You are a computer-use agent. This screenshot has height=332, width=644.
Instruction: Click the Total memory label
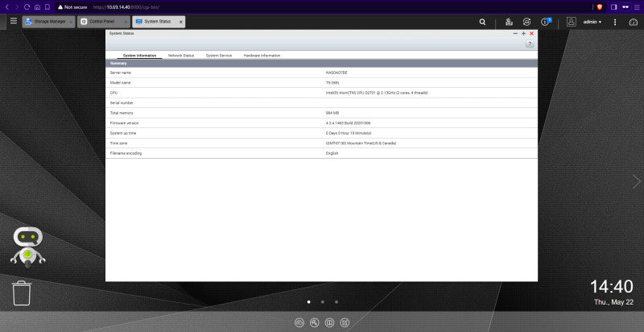click(122, 113)
